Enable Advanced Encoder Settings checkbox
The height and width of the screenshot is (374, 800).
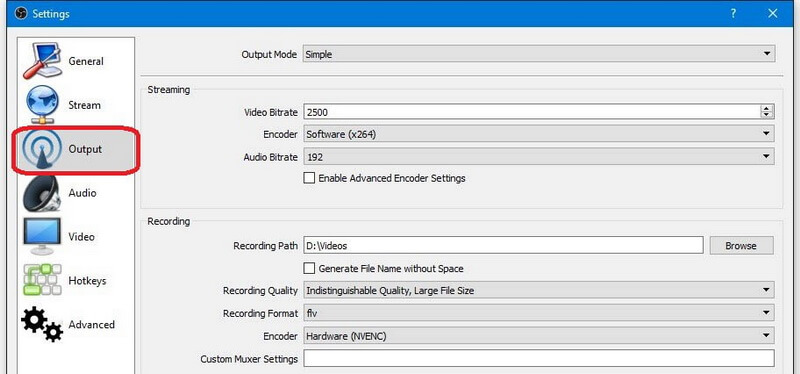[309, 178]
